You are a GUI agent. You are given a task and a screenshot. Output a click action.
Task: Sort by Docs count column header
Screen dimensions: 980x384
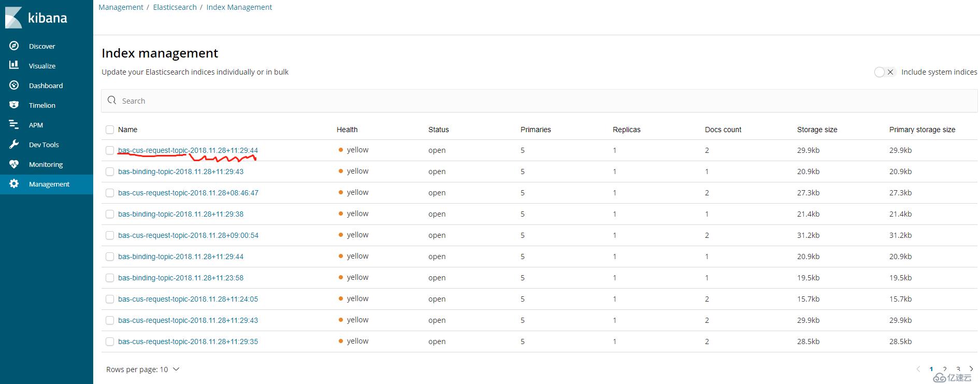723,130
